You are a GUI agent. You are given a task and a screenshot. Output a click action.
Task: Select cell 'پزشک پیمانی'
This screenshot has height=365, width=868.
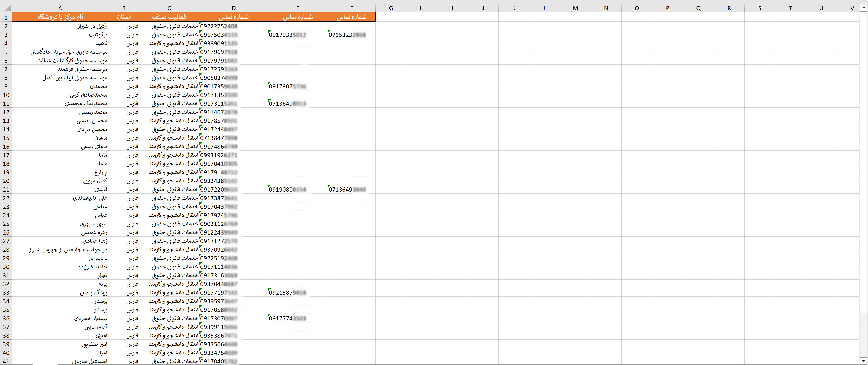pyautogui.click(x=60, y=293)
